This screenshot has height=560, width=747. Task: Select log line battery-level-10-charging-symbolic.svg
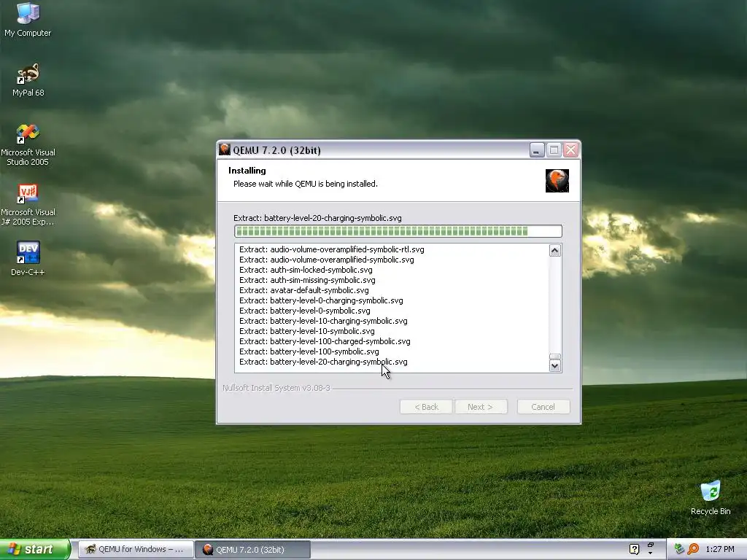tap(323, 321)
